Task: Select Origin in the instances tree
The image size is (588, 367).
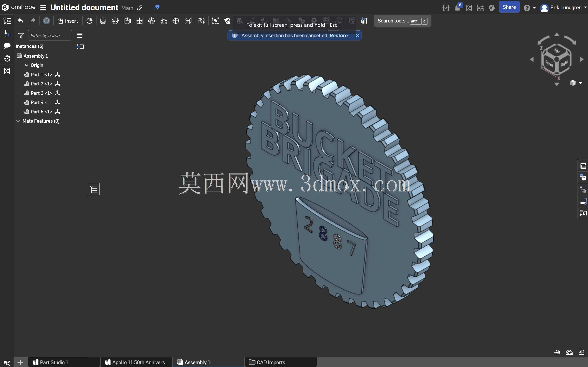Action: tap(37, 65)
